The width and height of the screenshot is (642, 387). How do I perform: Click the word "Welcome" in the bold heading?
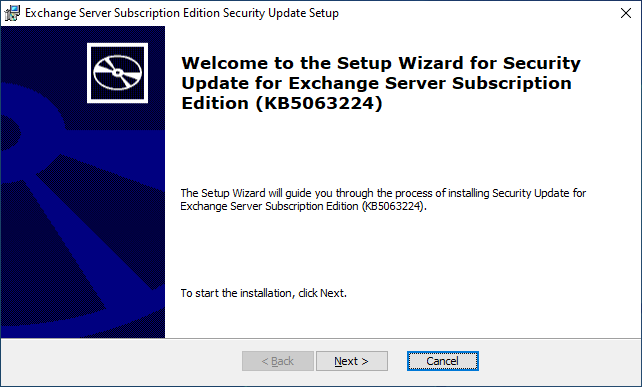pyautogui.click(x=224, y=63)
